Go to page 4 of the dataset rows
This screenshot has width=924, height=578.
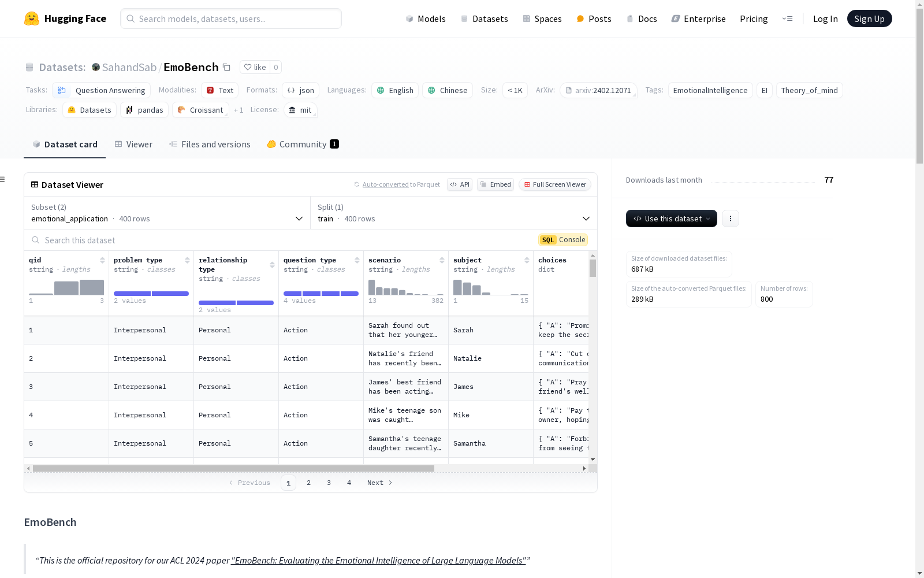[349, 483]
